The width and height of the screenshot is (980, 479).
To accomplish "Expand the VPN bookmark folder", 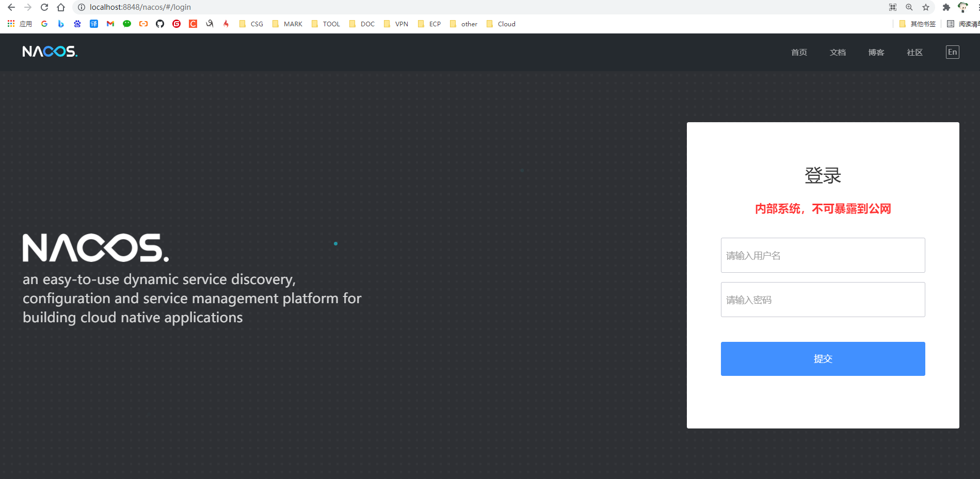I will 396,24.
